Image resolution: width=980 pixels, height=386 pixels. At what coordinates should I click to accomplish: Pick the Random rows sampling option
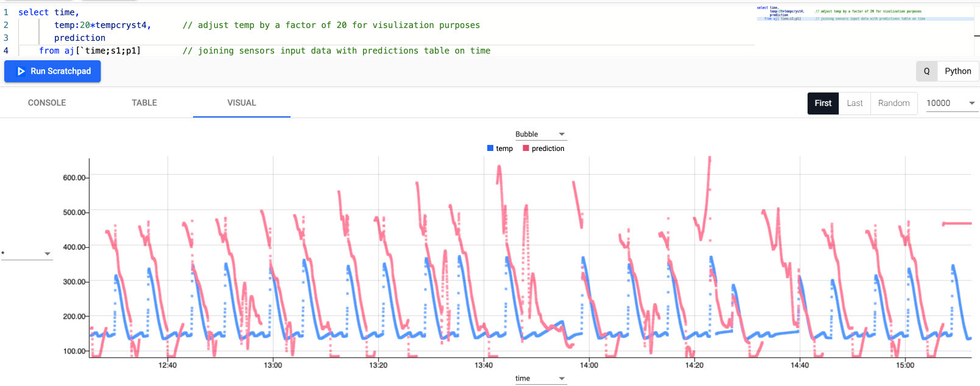click(x=894, y=103)
